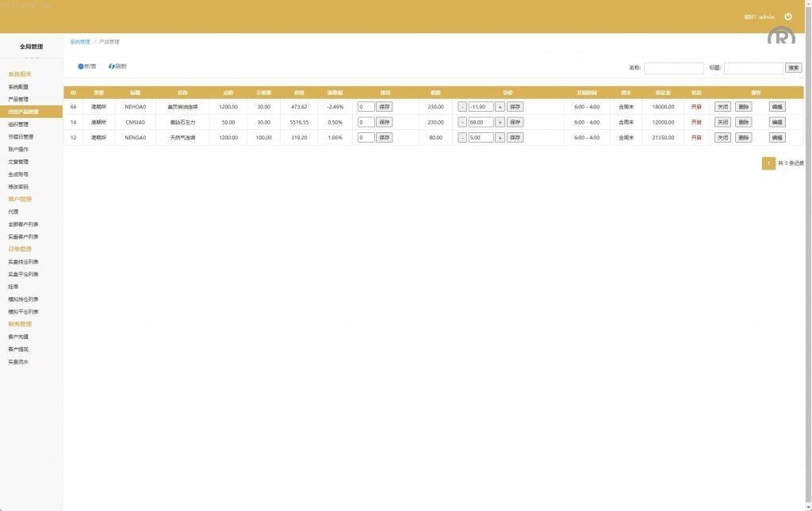Click 关闭 to disable the CMSIA0 product
This screenshot has height=511, width=812.
tap(722, 122)
